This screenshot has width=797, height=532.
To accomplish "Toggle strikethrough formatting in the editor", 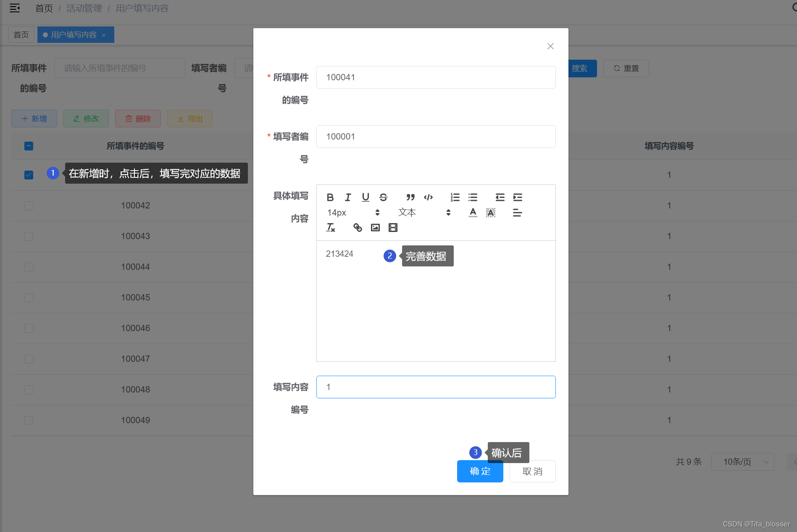I will pyautogui.click(x=383, y=198).
